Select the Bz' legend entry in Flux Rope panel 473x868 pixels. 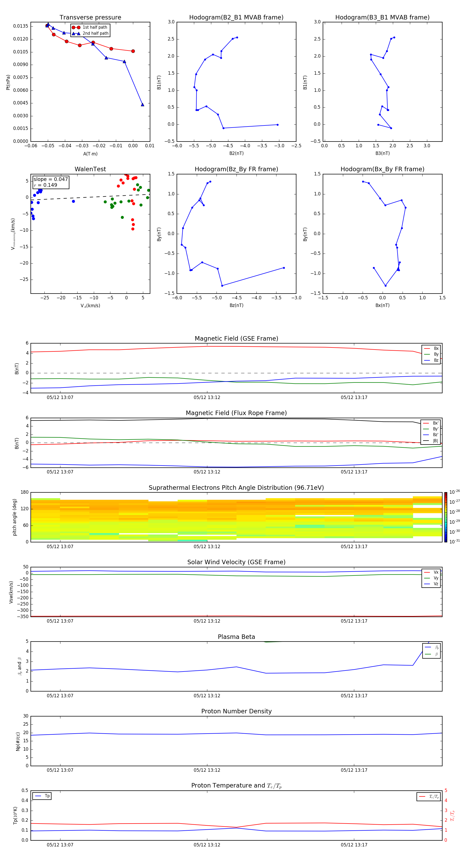click(x=431, y=435)
